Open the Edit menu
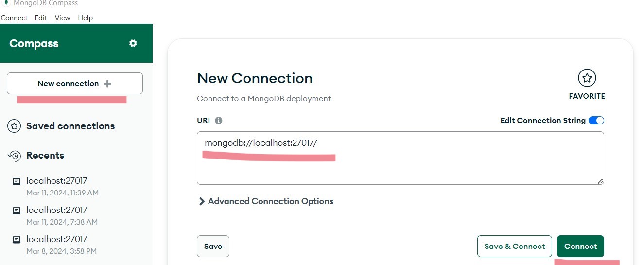Viewport: 644px width, 265px height. click(41, 18)
